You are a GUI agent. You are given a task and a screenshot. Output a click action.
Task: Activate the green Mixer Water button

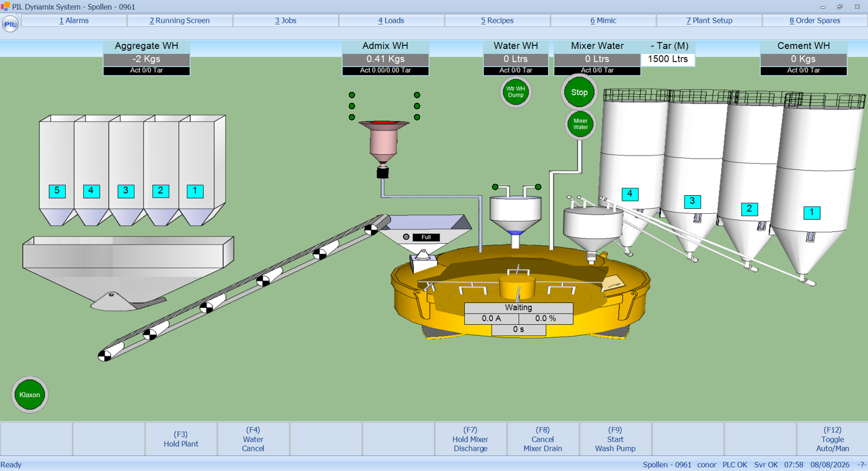coord(580,124)
